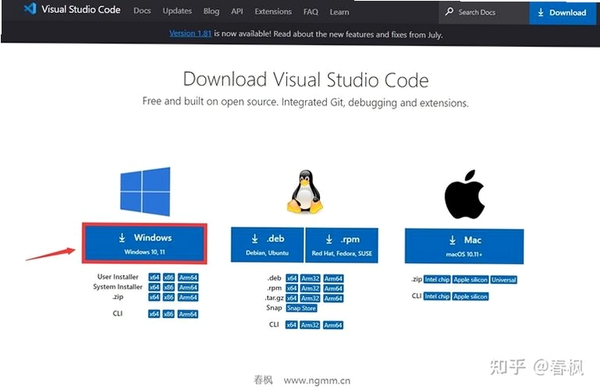
Task: Select Linux .deb Arm64 download
Action: tap(333, 279)
